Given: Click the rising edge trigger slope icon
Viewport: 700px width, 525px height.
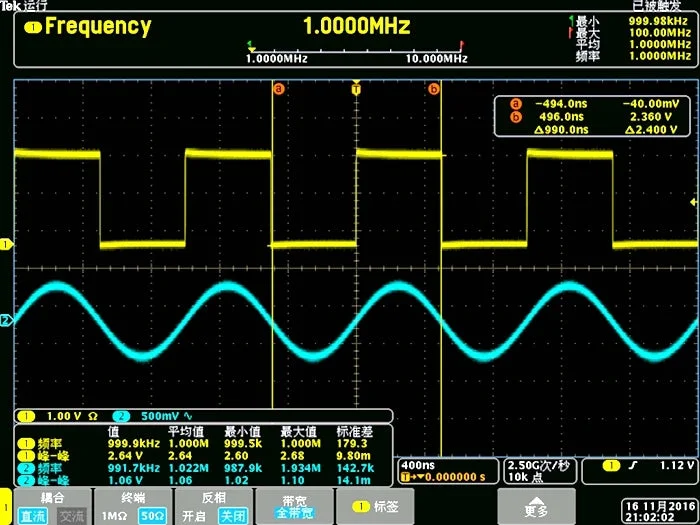Looking at the screenshot, I should click(632, 467).
